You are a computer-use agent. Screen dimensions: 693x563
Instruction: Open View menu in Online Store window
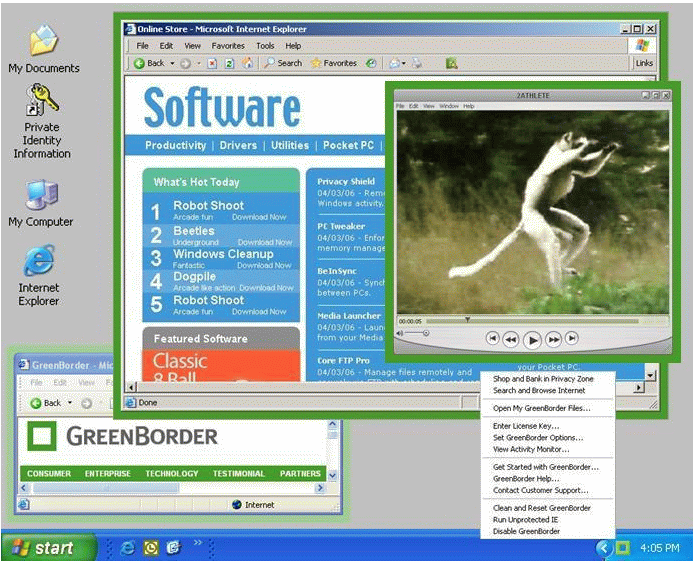point(192,46)
